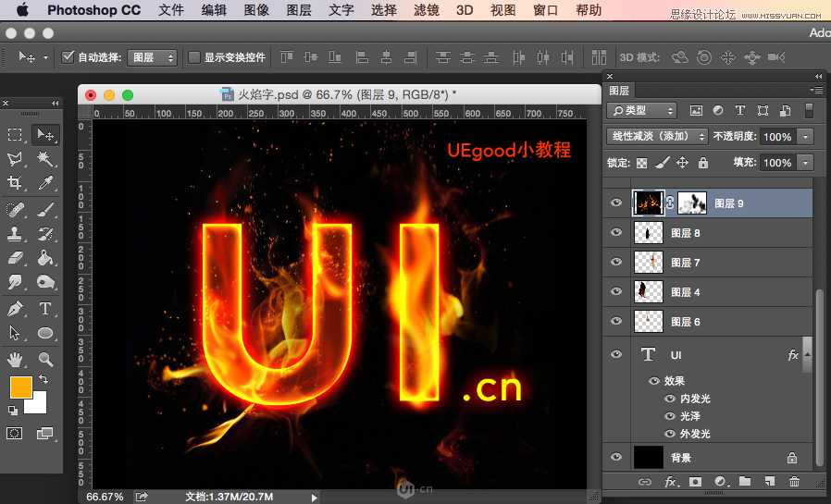This screenshot has height=504, width=831.
Task: Click the lock all padlock icon
Action: tap(703, 163)
